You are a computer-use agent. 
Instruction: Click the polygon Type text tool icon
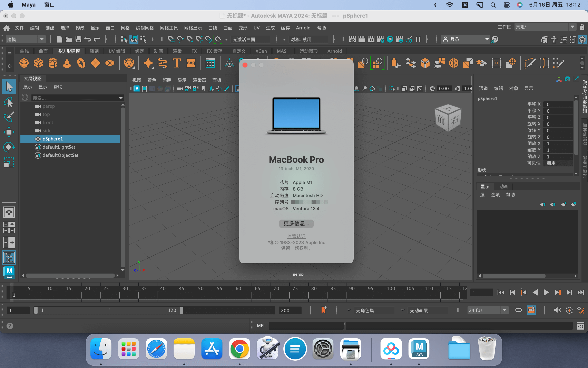[177, 63]
